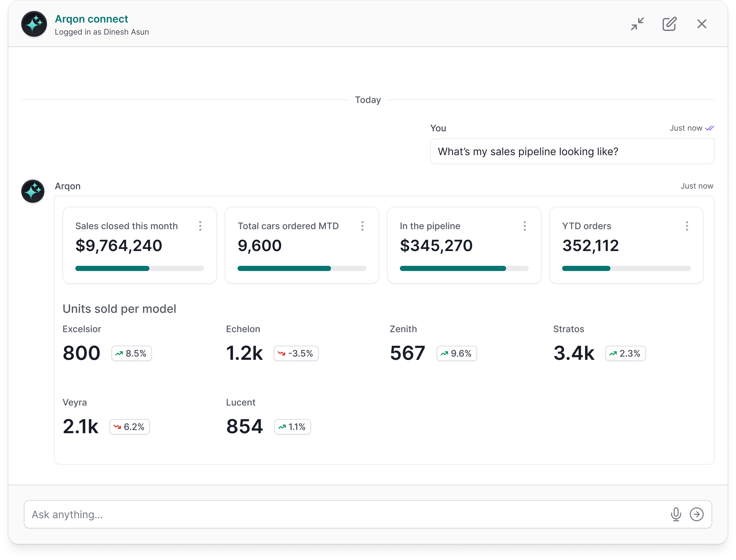
Task: Click the Arqon avatar beside response
Action: coord(33,191)
